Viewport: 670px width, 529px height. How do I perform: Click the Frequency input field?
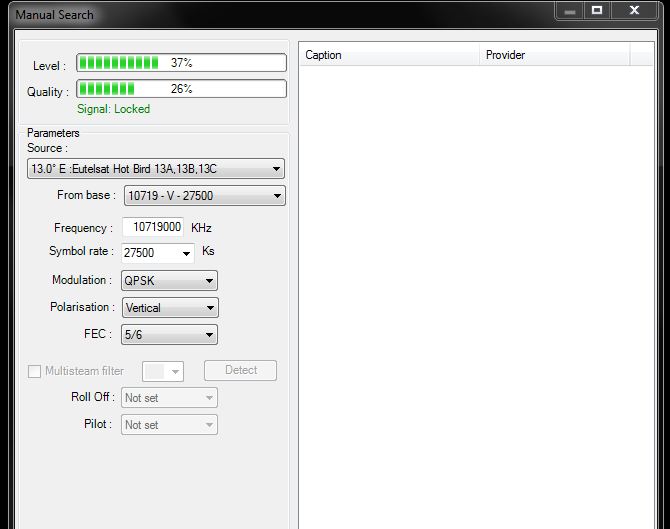click(153, 228)
